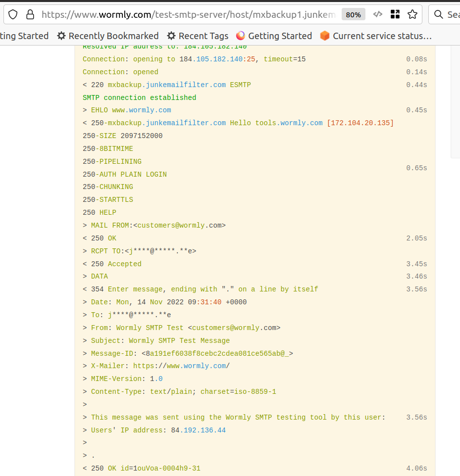The height and width of the screenshot is (476, 460).
Task: Click the 'EHLO www.wormly.com' line
Action: 127,110
